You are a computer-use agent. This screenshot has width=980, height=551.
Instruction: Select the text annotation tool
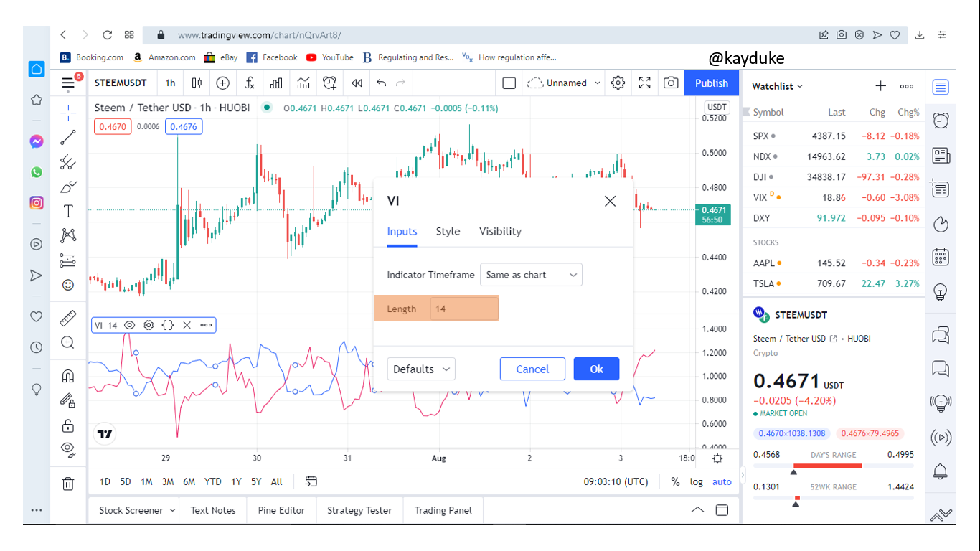click(x=68, y=211)
